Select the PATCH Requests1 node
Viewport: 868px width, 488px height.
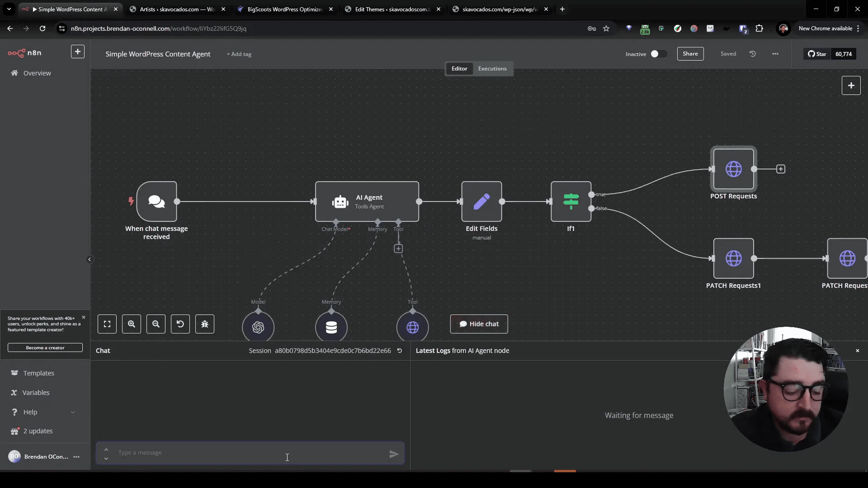734,258
